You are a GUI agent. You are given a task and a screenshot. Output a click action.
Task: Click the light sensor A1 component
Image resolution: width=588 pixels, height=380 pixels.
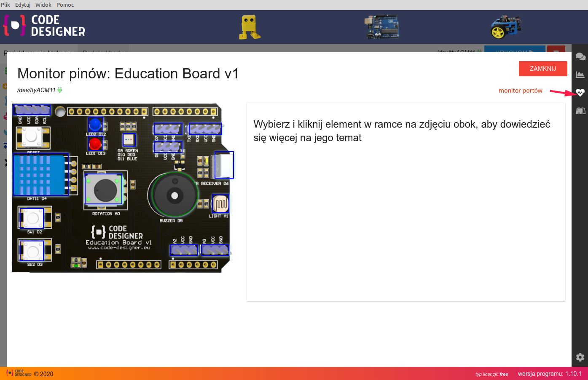click(x=220, y=204)
